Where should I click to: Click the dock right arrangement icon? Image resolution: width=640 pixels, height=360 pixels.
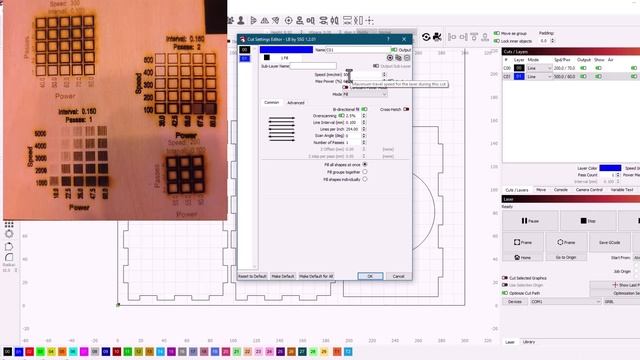tap(463, 37)
